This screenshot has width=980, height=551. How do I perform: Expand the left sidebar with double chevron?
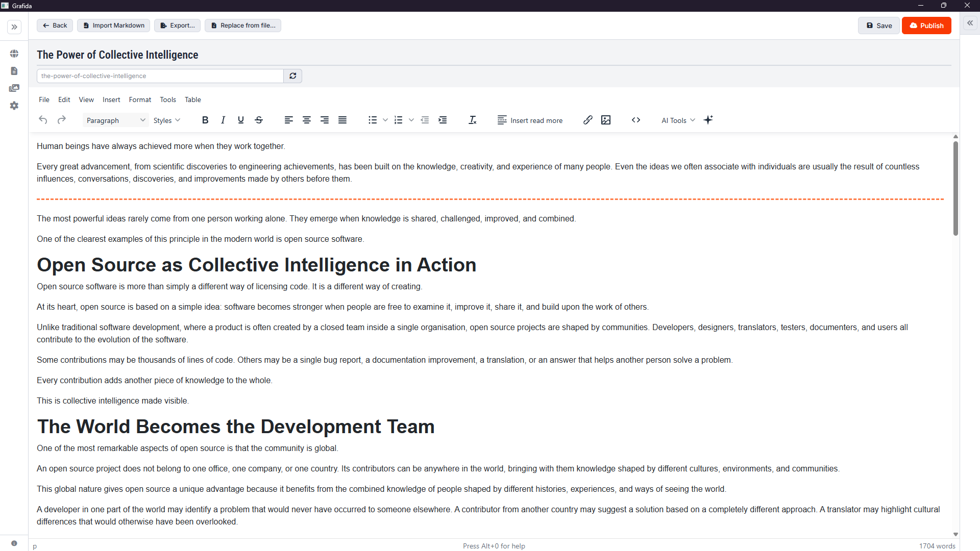(x=14, y=27)
